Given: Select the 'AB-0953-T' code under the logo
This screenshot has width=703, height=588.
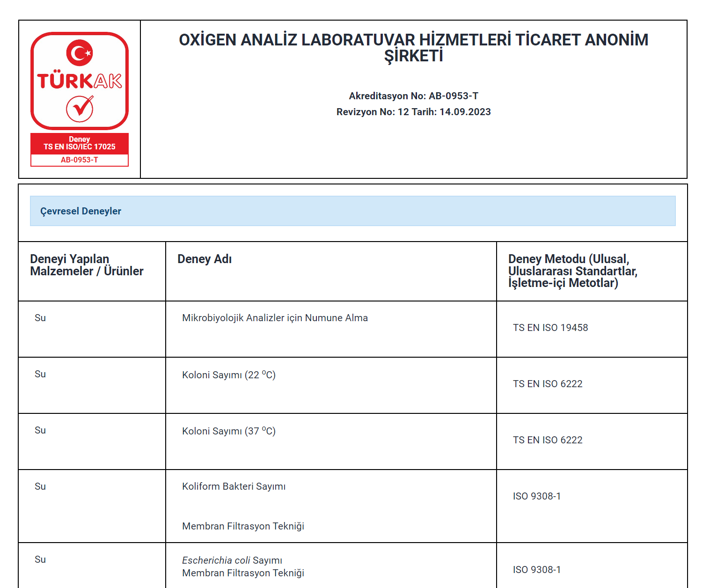Looking at the screenshot, I should tap(80, 160).
